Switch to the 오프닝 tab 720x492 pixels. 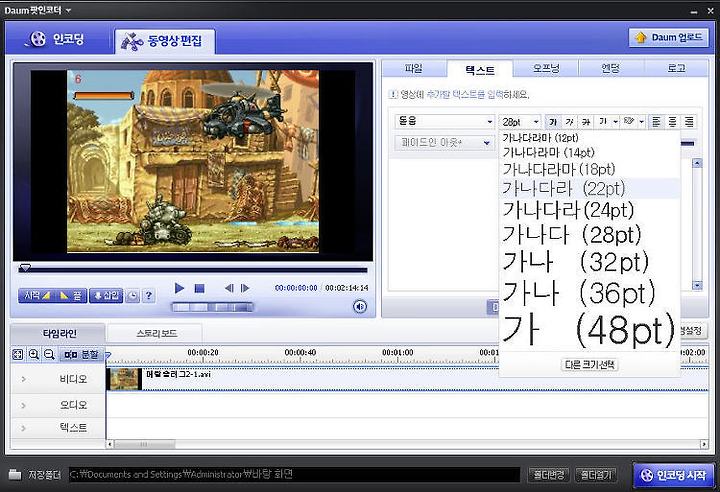(x=546, y=69)
